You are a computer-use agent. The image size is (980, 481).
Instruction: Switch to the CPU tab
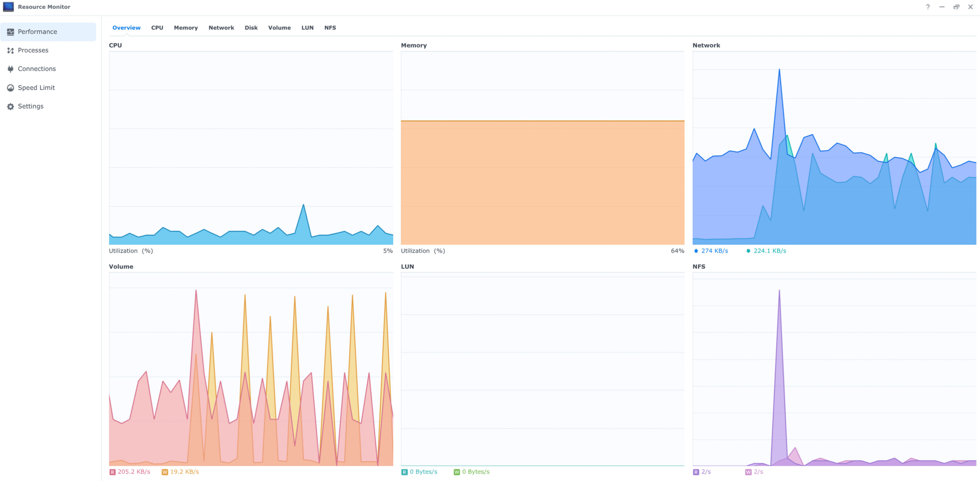pos(157,28)
